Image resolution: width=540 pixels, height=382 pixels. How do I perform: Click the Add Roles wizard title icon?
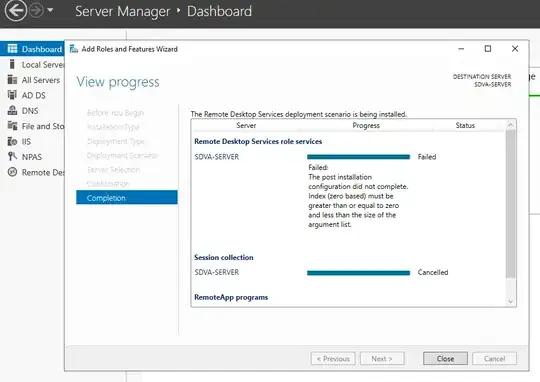pos(74,49)
